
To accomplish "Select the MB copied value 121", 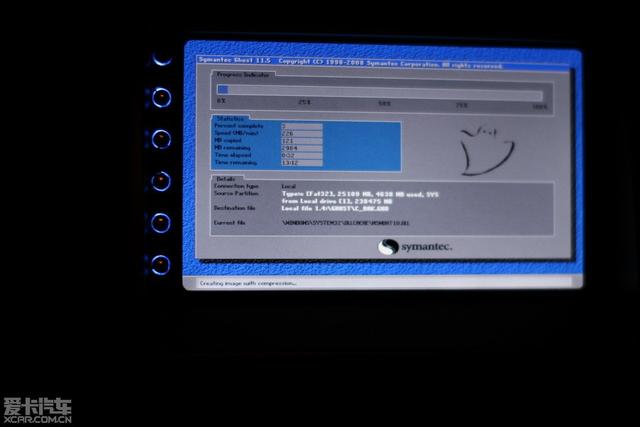I will coord(302,141).
